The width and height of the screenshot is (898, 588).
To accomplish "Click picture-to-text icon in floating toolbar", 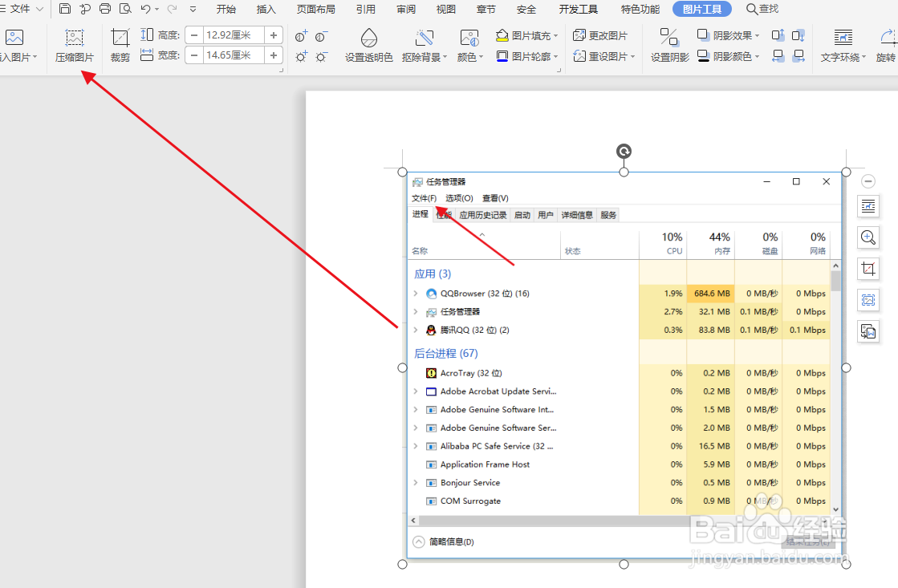I will 868,331.
